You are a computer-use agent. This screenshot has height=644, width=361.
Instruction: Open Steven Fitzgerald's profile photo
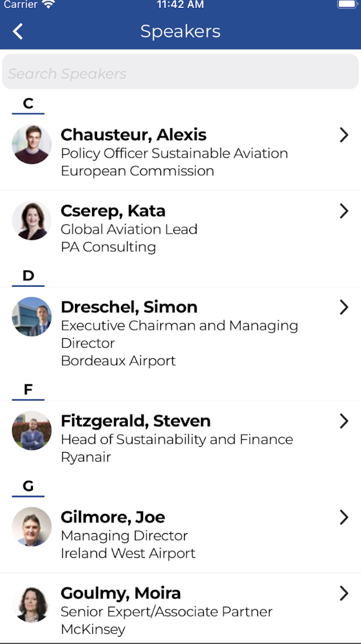point(32,431)
